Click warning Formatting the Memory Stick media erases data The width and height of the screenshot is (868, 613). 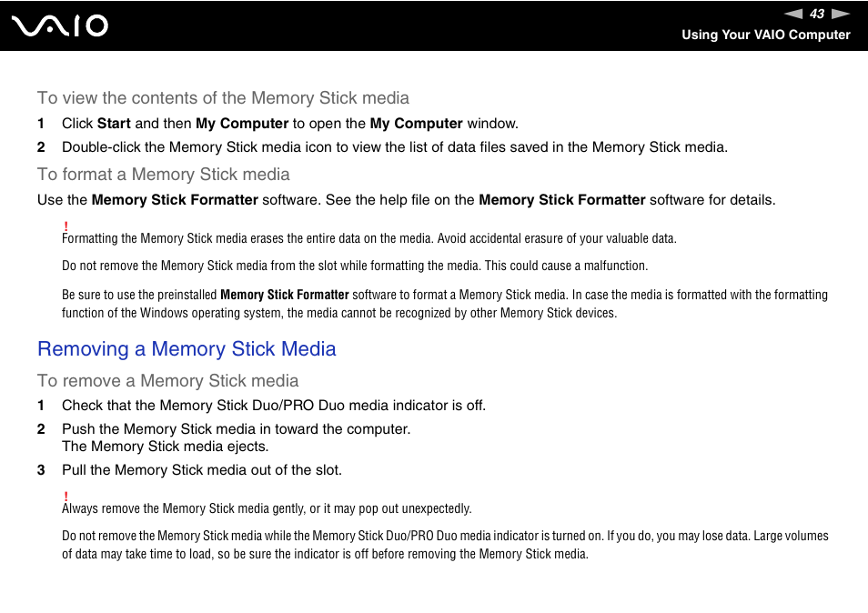coord(369,238)
